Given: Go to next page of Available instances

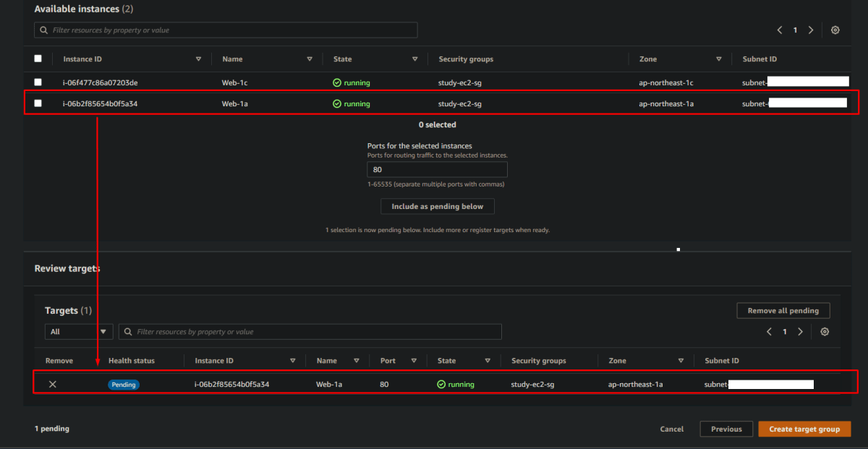Looking at the screenshot, I should click(811, 30).
